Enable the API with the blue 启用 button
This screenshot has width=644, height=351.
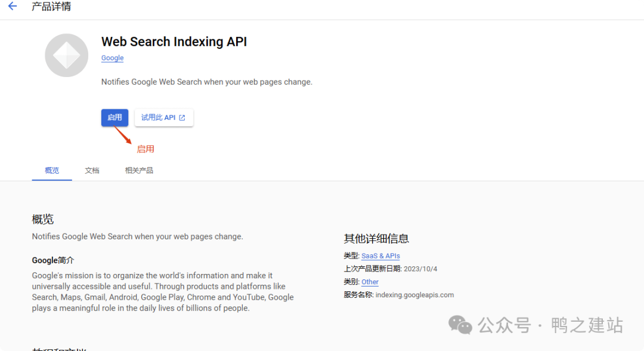click(114, 118)
